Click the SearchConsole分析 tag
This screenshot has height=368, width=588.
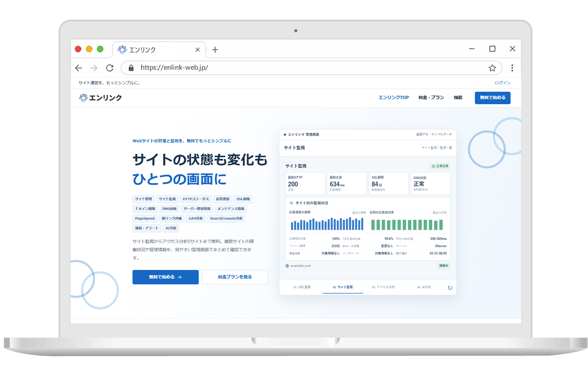(226, 218)
